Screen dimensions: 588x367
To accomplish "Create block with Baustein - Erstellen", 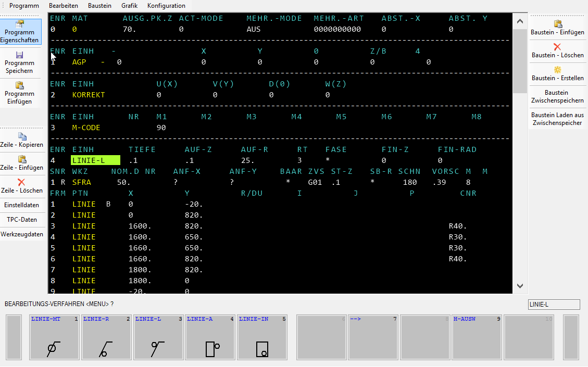I will pyautogui.click(x=558, y=74).
